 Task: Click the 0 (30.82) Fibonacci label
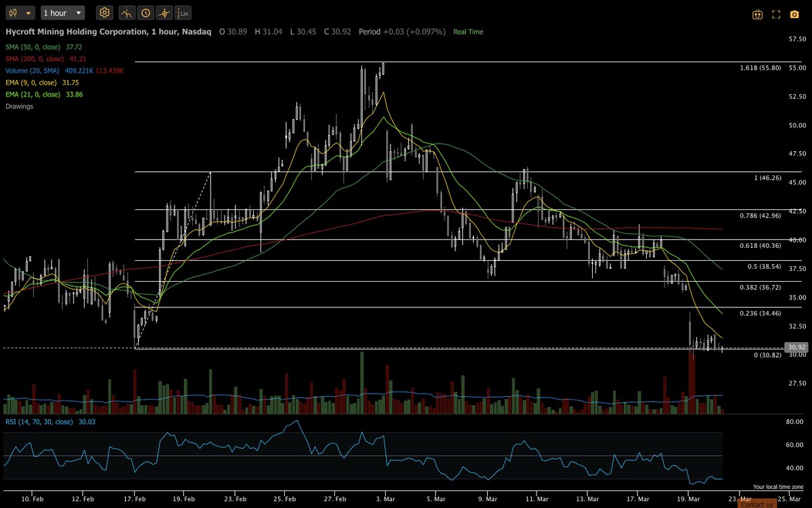[767, 355]
